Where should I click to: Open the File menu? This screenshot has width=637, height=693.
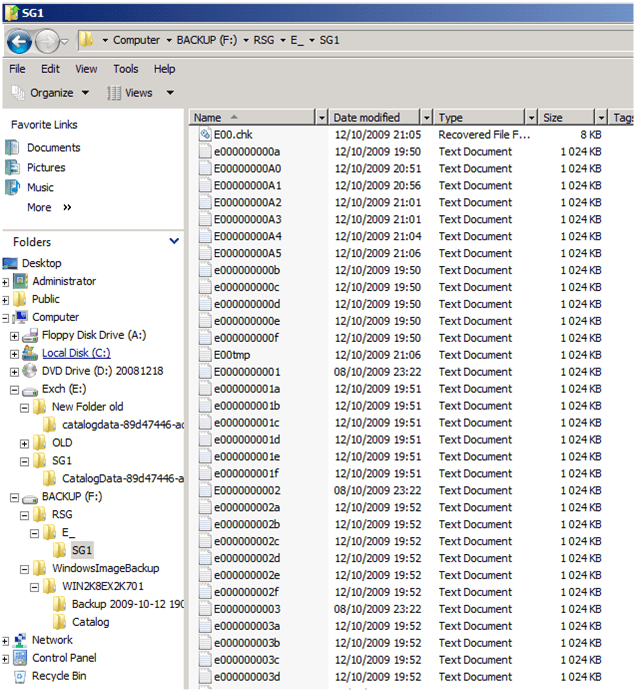tap(17, 69)
